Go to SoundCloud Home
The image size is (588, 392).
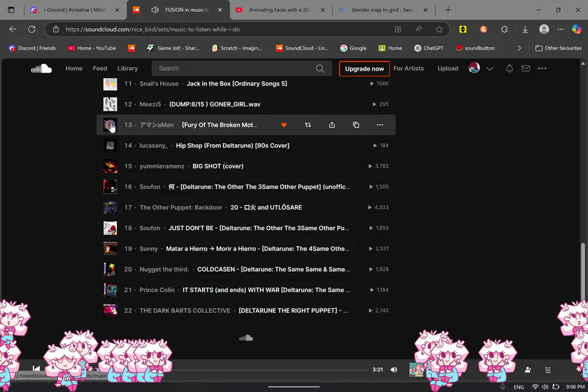pos(74,68)
